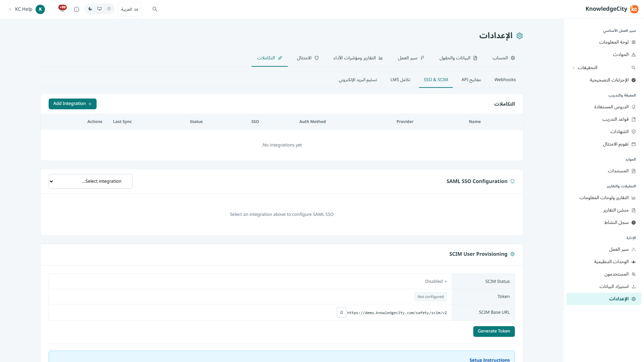
Task: Open الإجراءات التصحيحية sidebar item
Action: point(604,80)
